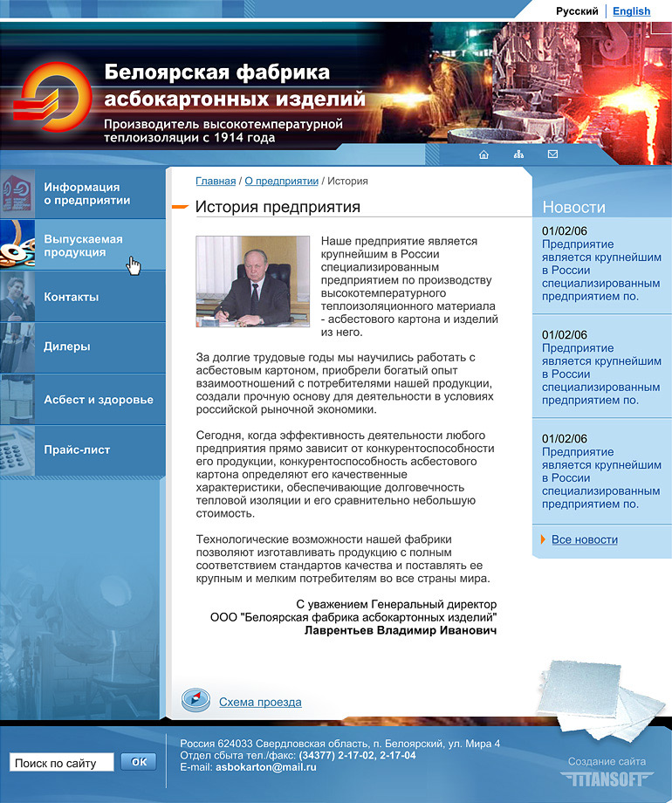Open the sitemap icon in header
672x803 pixels.
(x=518, y=154)
